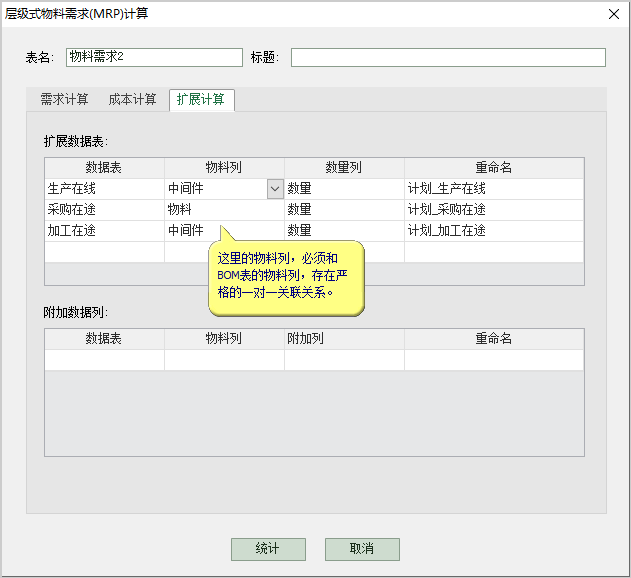
Task: Close the MRP calculation dialog
Action: click(x=612, y=13)
